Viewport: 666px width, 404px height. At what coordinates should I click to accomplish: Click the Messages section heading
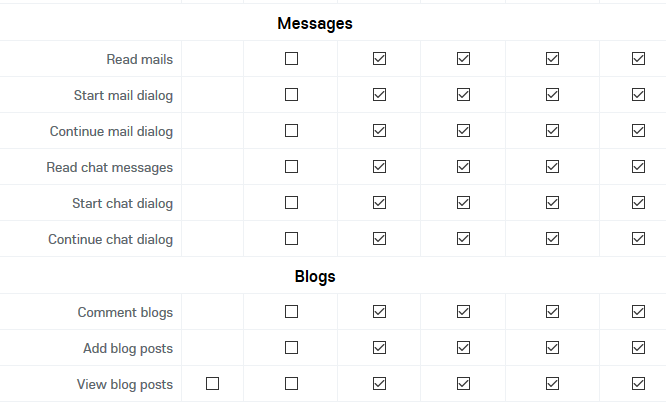click(315, 23)
